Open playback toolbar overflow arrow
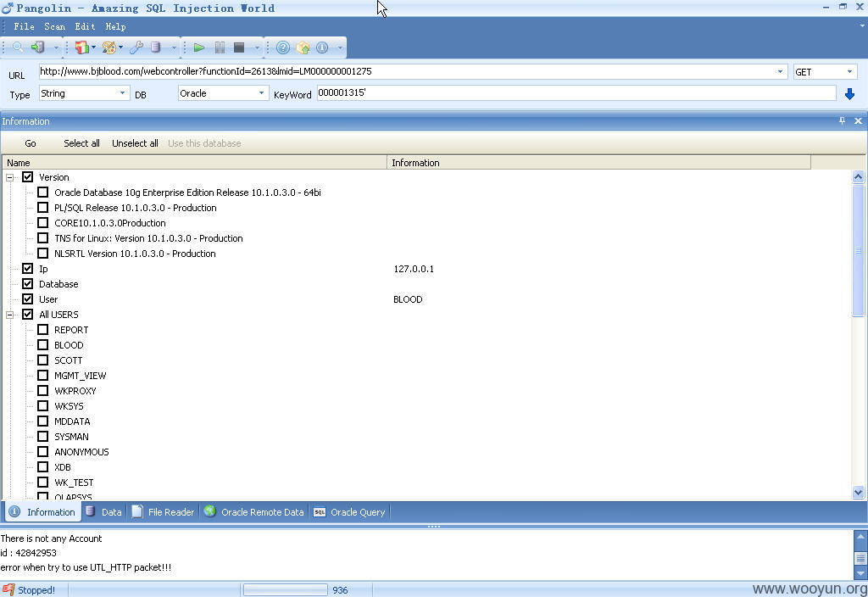 click(256, 48)
